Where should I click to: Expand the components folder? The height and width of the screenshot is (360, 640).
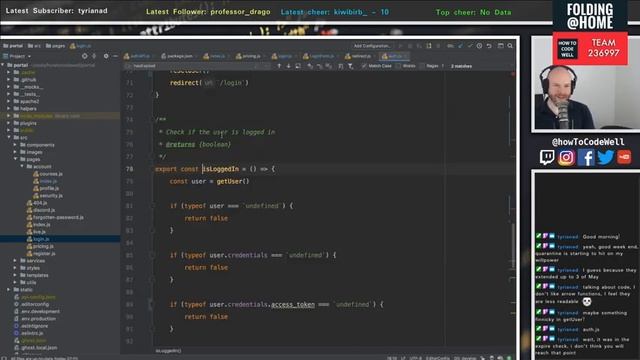[x=15, y=145]
